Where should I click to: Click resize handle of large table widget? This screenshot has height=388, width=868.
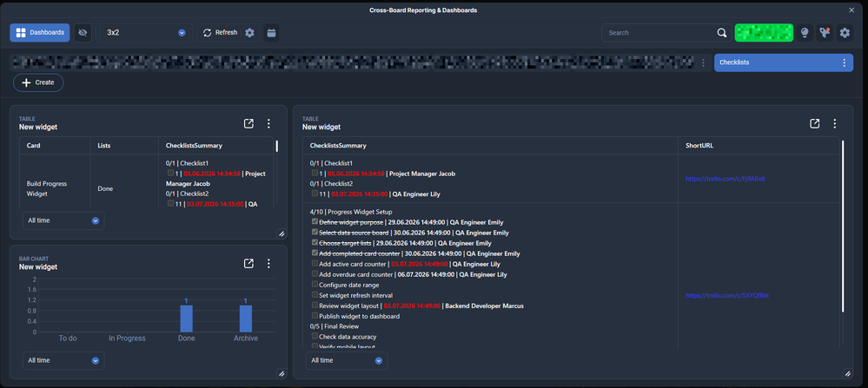[848, 373]
